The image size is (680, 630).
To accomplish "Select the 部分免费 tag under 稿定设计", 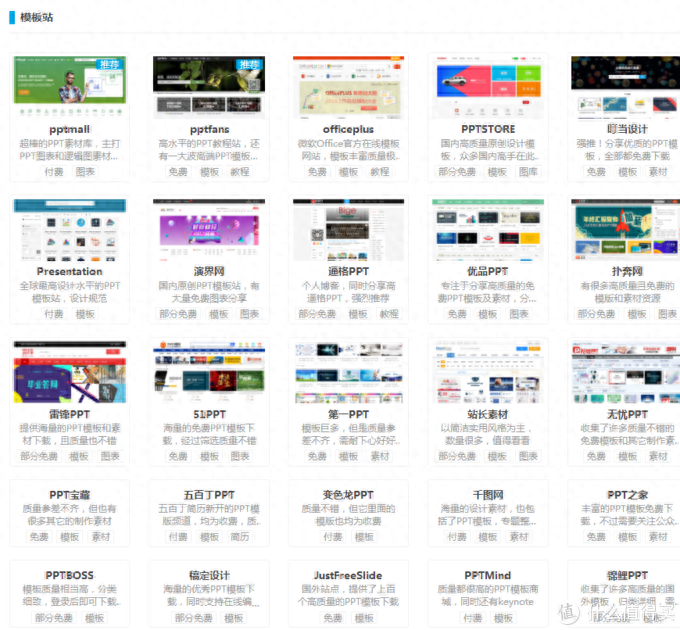I will click(x=193, y=618).
